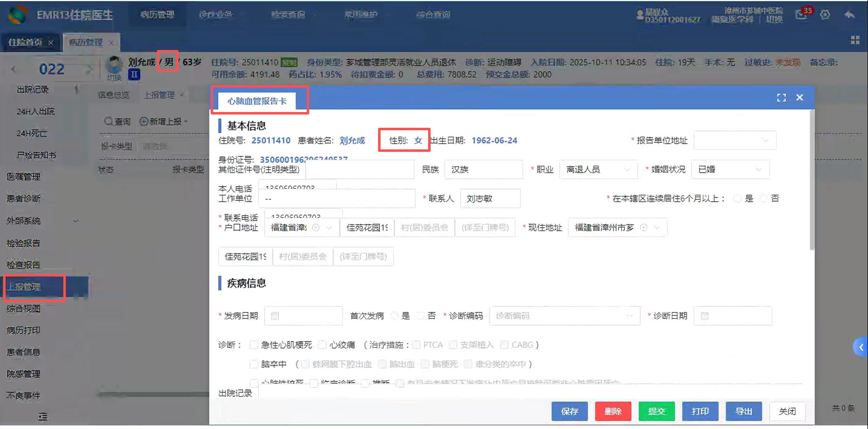Click the notification icon with the 35 badge
The height and width of the screenshot is (429, 868).
(802, 15)
